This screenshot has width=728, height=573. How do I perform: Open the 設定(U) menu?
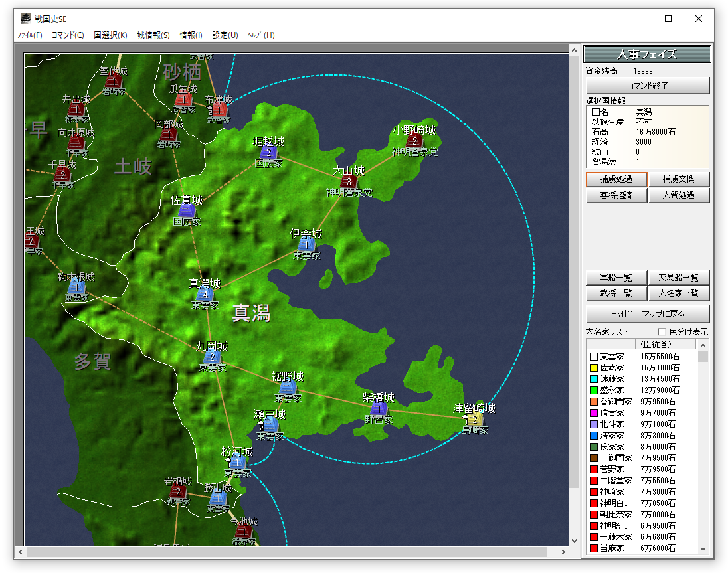pyautogui.click(x=225, y=35)
